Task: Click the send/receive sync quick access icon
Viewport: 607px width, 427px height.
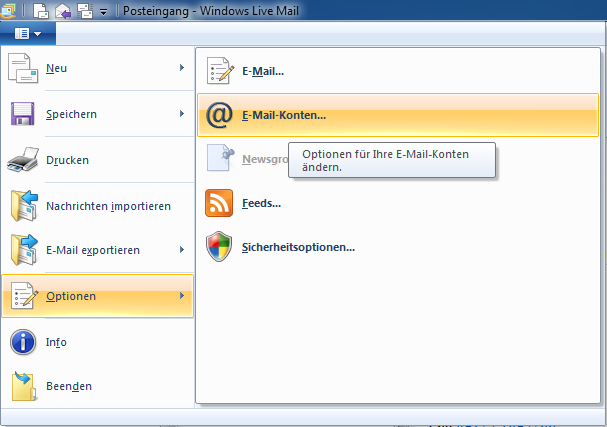Action: pyautogui.click(x=85, y=10)
